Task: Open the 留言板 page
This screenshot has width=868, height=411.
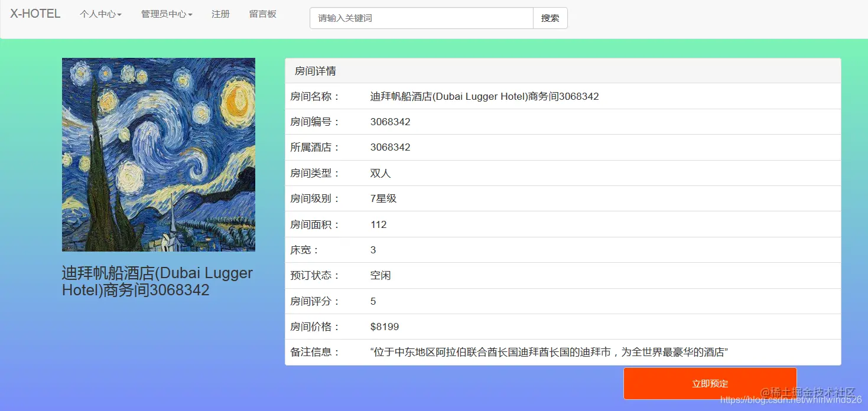Action: click(x=262, y=14)
